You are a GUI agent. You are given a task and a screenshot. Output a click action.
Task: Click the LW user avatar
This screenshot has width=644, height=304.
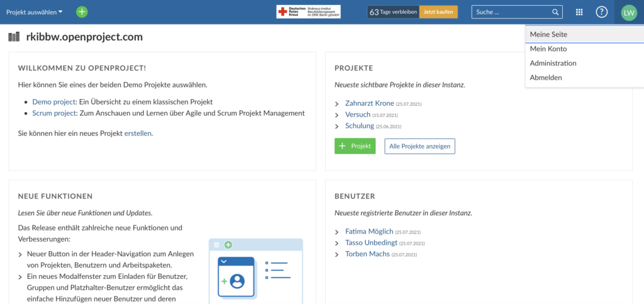tap(628, 13)
